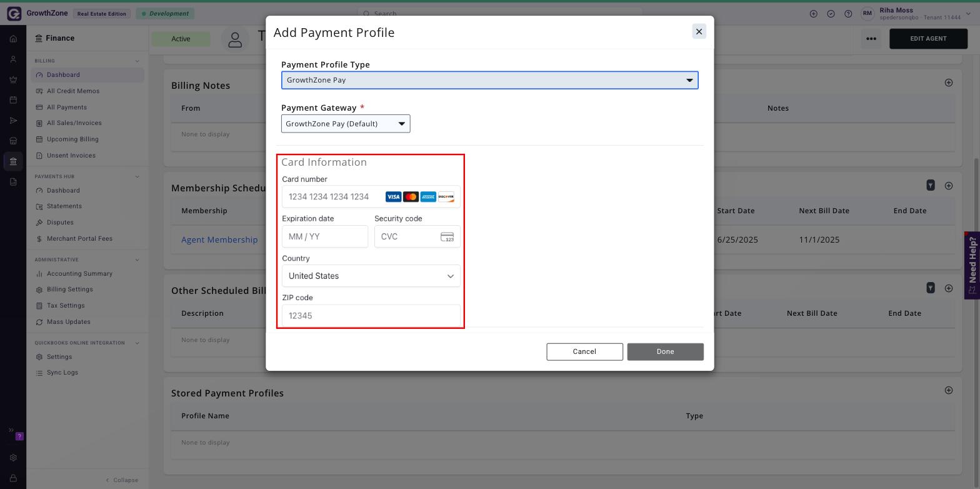Add a billing note with plus icon
980x489 pixels.
click(x=949, y=83)
